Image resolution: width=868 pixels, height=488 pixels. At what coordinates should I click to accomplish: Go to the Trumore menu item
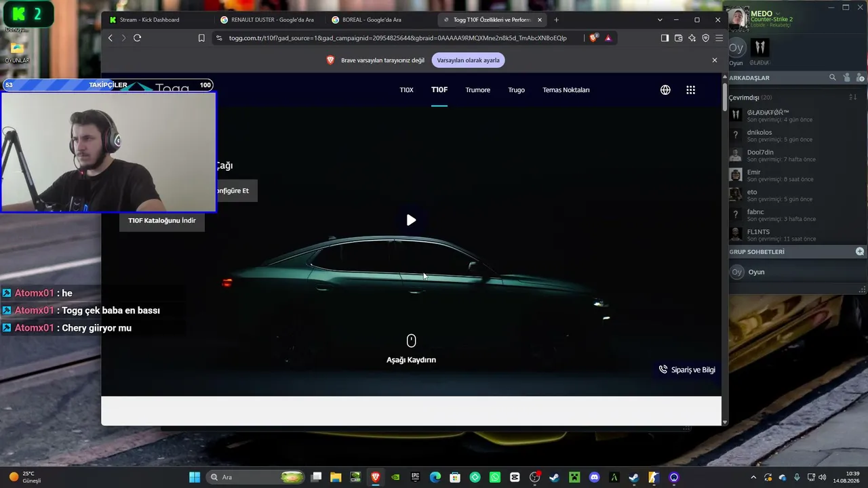tap(477, 89)
